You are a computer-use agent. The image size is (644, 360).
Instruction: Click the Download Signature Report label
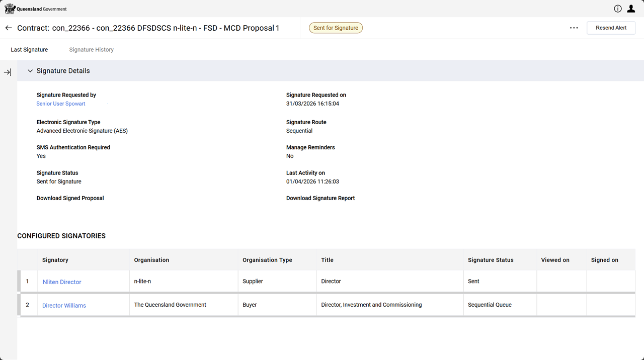coord(320,198)
